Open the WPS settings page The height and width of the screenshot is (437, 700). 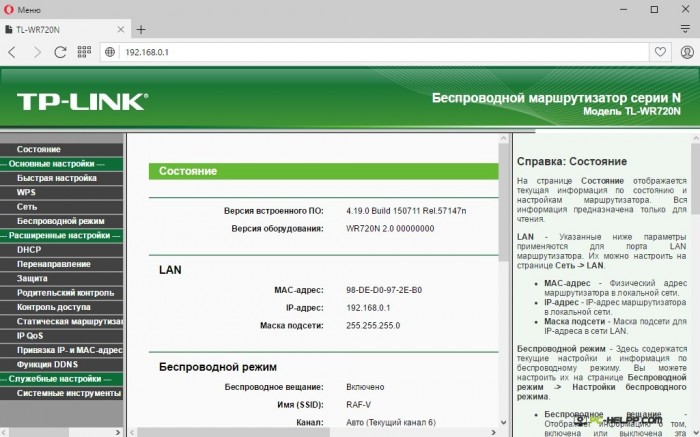[26, 192]
